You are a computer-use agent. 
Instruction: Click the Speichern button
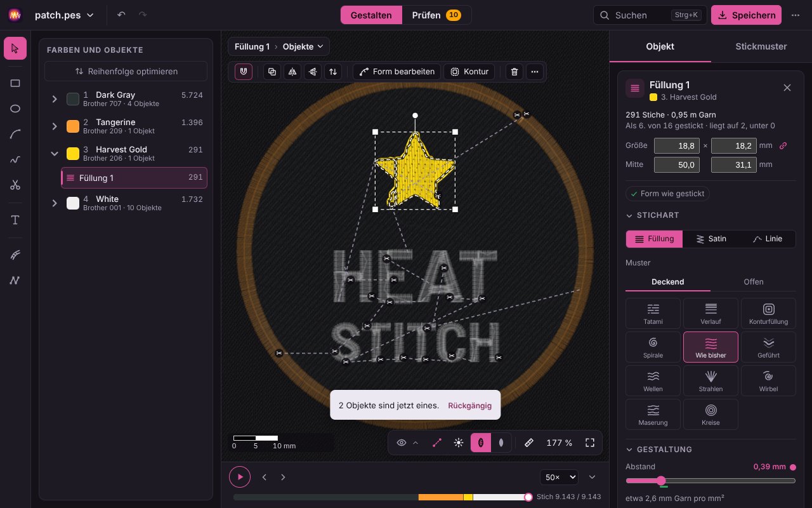[746, 15]
